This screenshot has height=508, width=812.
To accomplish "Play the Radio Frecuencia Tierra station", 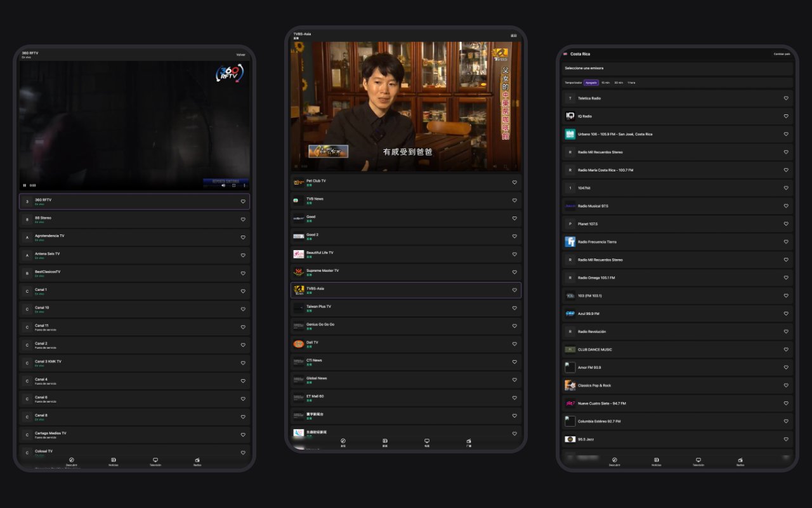I will (x=678, y=242).
